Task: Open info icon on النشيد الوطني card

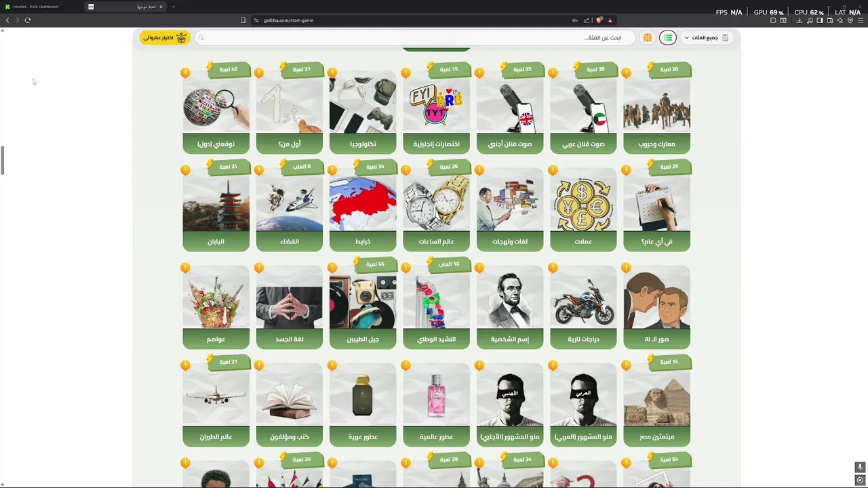Action: pos(406,268)
